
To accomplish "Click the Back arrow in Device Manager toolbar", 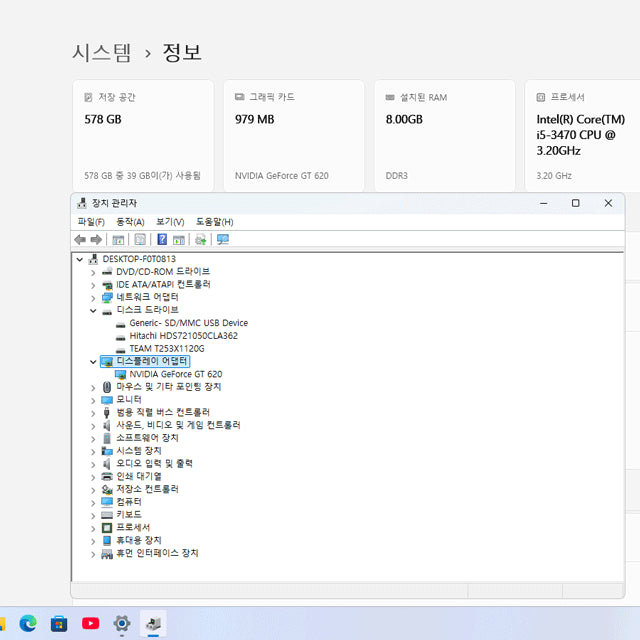I will coord(80,240).
